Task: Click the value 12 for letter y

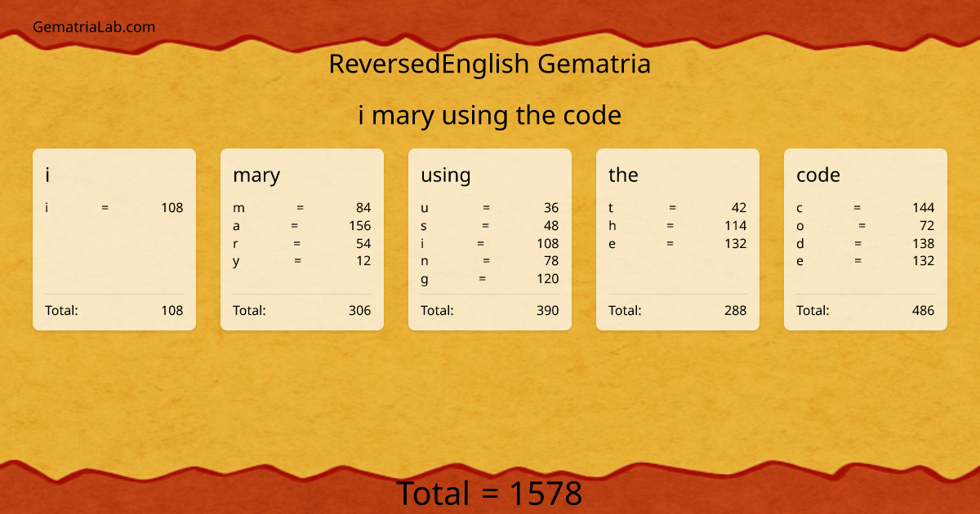Action: pyautogui.click(x=363, y=261)
